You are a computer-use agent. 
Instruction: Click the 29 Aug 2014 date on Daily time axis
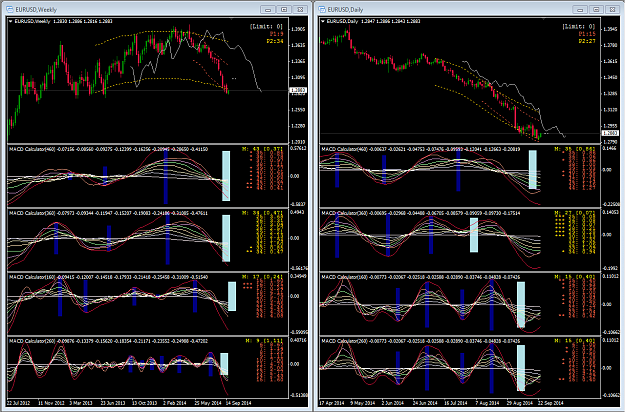[519, 403]
